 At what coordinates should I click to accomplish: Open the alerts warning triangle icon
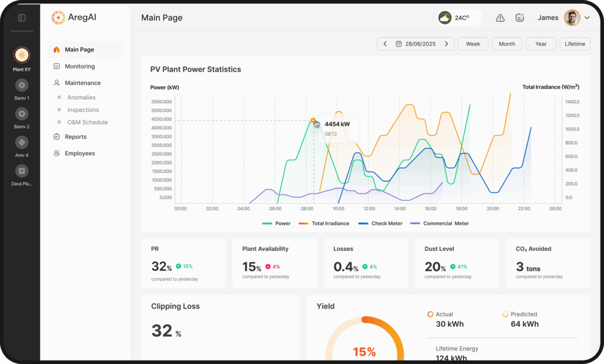tap(500, 18)
